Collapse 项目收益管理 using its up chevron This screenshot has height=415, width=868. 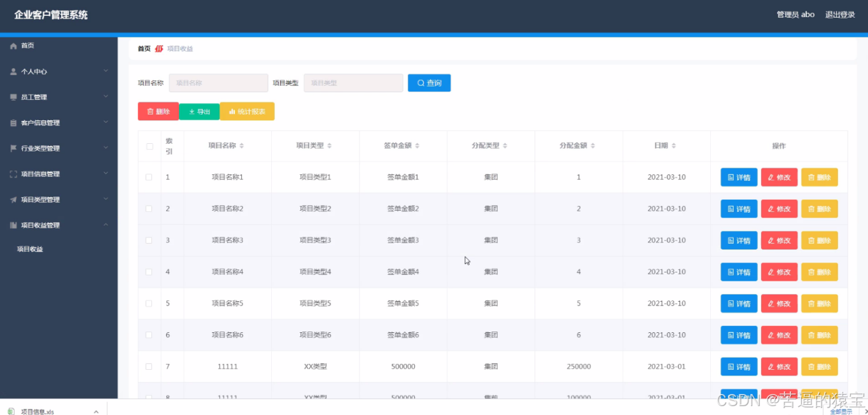pyautogui.click(x=106, y=225)
